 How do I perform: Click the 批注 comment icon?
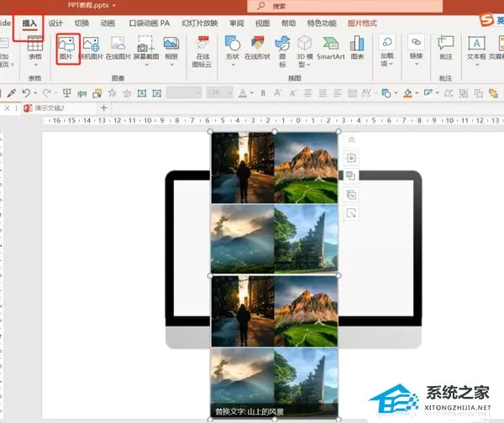[446, 48]
